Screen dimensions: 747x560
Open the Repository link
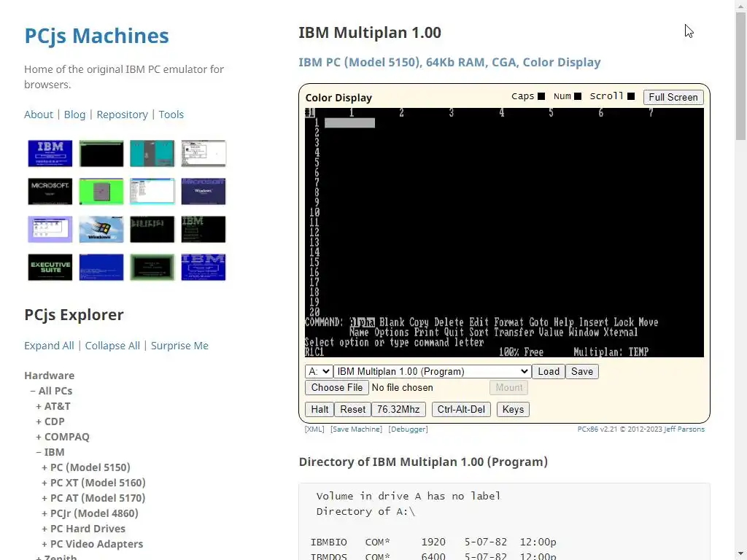point(122,114)
